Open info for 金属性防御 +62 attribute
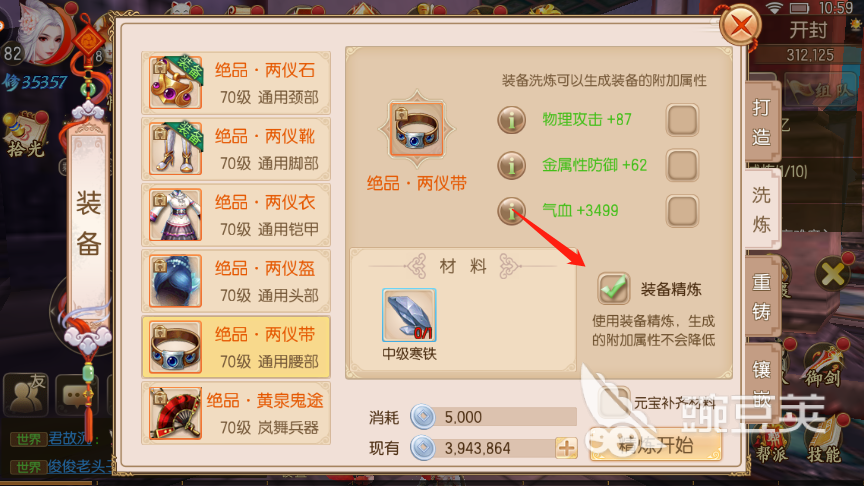The image size is (864, 486). [511, 165]
